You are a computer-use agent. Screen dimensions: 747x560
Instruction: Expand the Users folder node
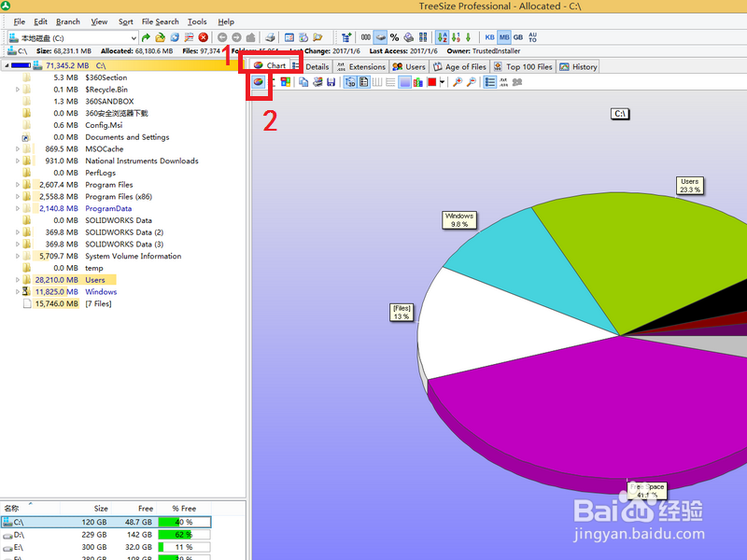[x=18, y=280]
